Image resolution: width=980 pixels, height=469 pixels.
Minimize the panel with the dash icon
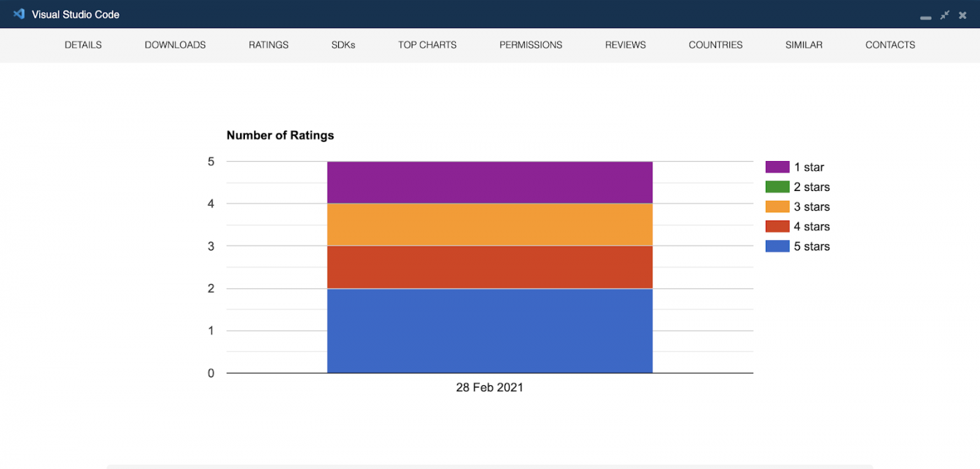(x=925, y=17)
